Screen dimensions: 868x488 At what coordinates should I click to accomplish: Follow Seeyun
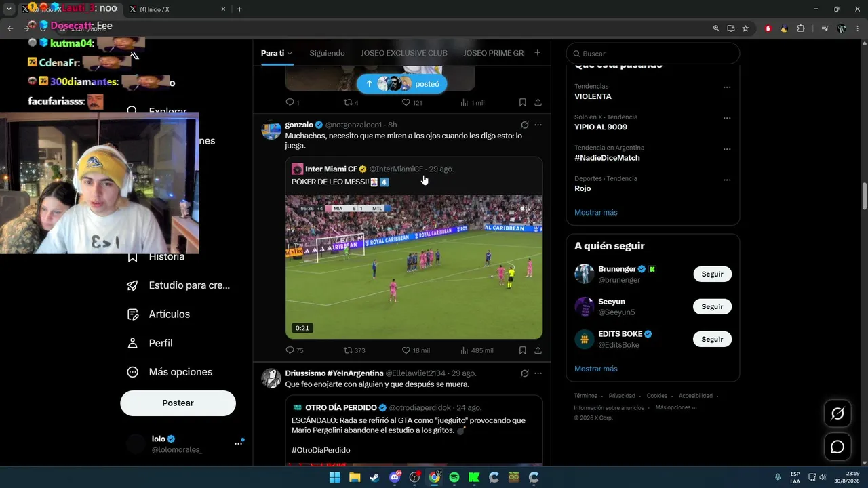pos(712,306)
